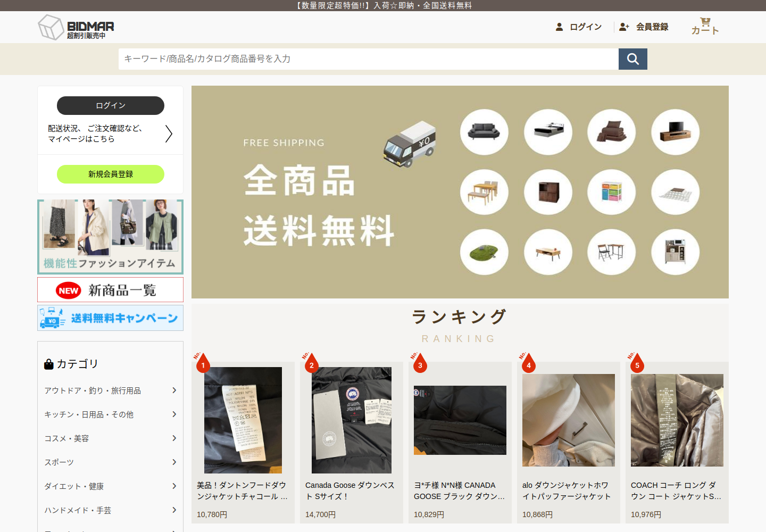Select the kitchen shelf circle icon
The height and width of the screenshot is (532, 766).
(x=675, y=252)
